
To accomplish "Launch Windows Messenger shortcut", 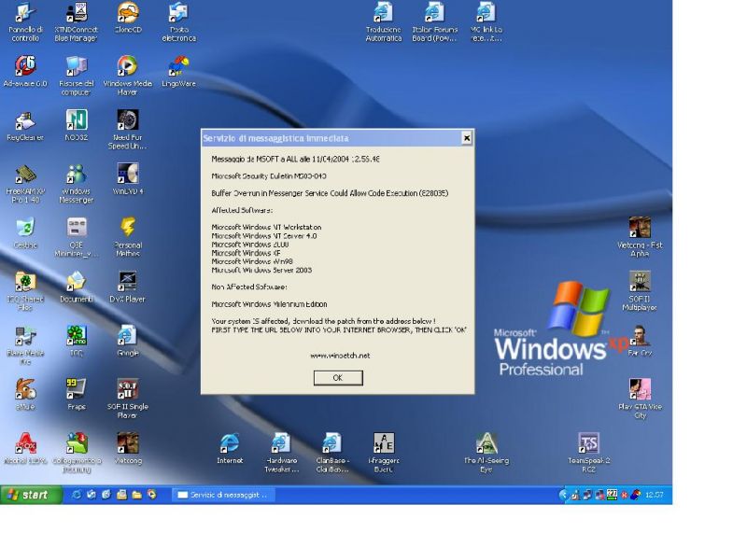I will pos(77,184).
